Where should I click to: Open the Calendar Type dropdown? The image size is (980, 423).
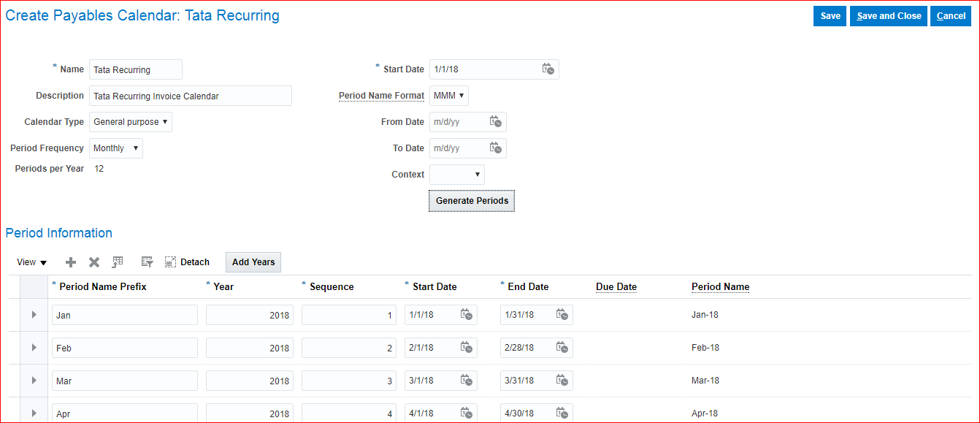131,122
